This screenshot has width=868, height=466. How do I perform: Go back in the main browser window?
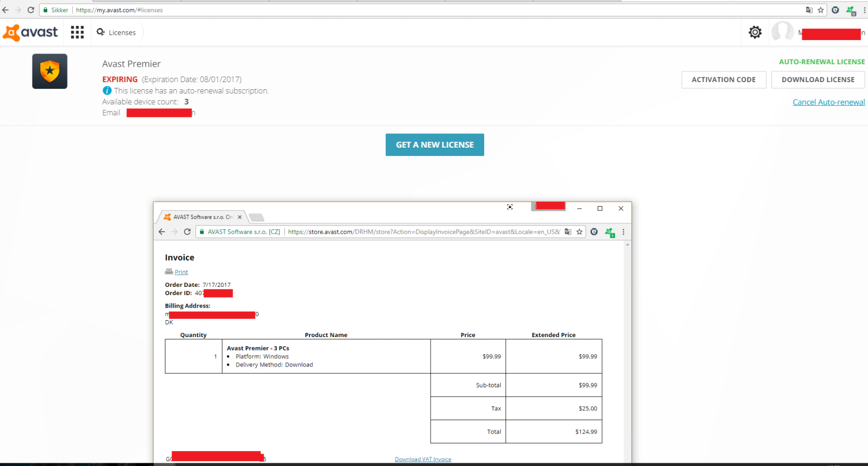5,10
